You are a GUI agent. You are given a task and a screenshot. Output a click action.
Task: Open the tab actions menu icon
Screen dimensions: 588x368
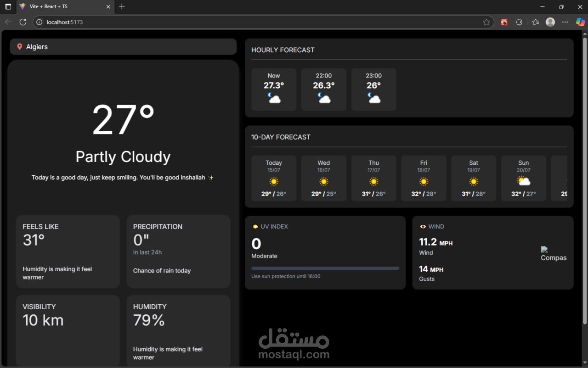point(8,6)
